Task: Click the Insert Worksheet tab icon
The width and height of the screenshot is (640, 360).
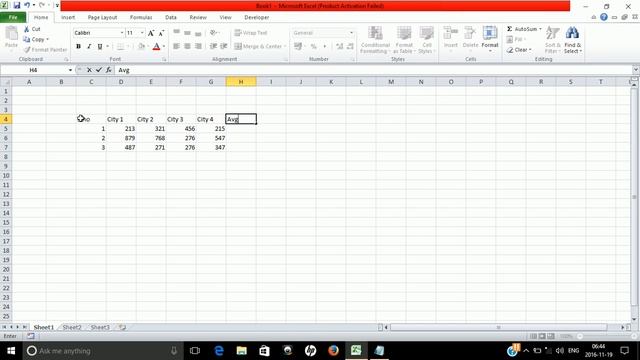Action: [122, 327]
